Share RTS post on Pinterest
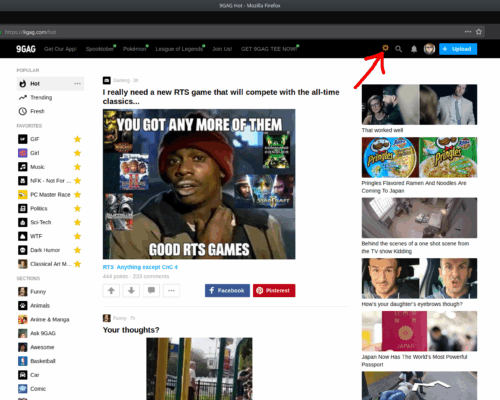This screenshot has width=500, height=400. pyautogui.click(x=274, y=291)
